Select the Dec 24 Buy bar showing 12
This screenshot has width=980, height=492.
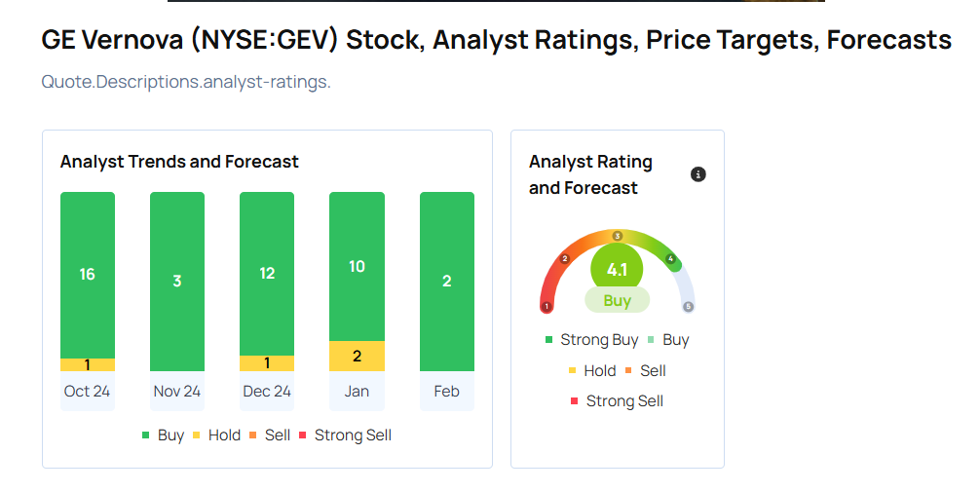point(267,273)
